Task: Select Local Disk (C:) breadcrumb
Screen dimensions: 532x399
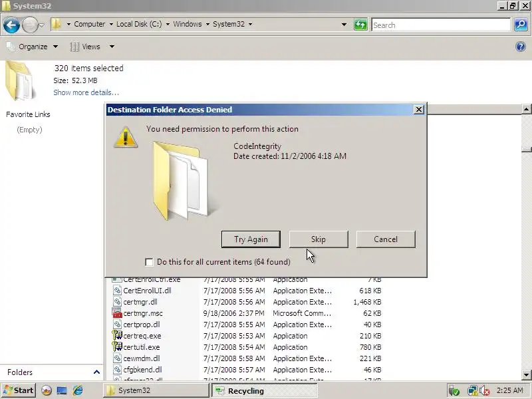Action: (x=139, y=24)
